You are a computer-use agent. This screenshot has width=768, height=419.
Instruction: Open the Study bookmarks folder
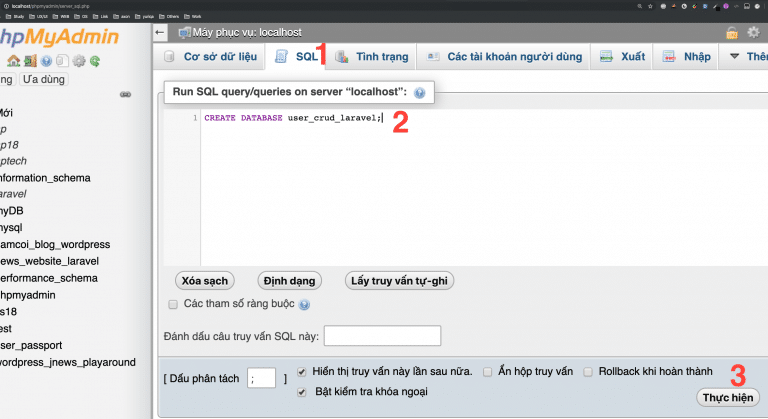point(15,16)
